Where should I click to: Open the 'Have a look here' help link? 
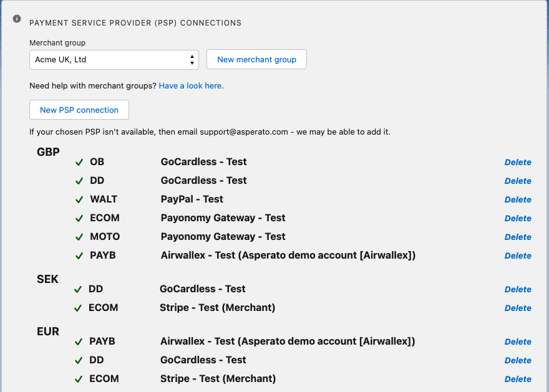[191, 86]
